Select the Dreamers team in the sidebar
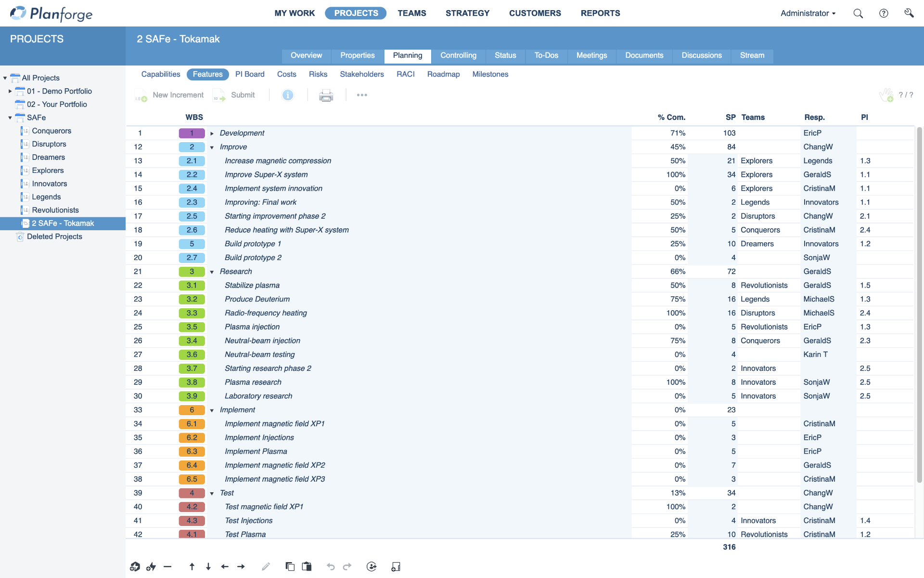The width and height of the screenshot is (924, 578). tap(48, 157)
